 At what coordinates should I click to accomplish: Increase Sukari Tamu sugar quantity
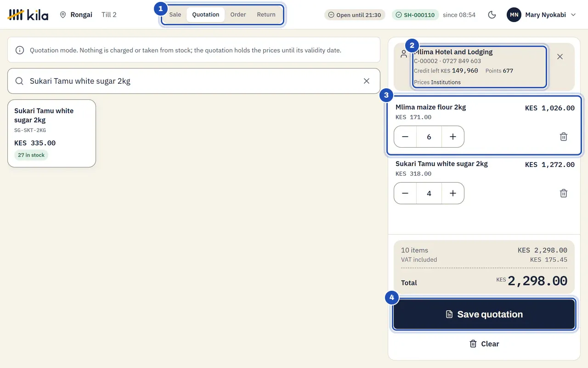point(453,193)
